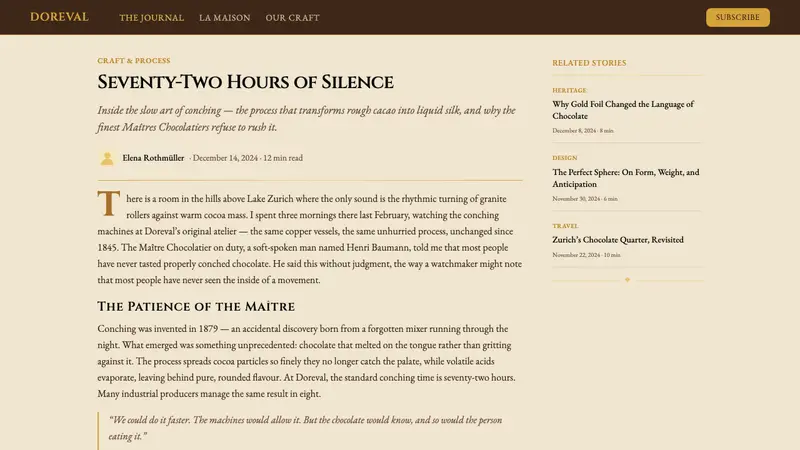Viewport: 800px width, 450px height.
Task: Open the Our Craft menu item
Action: [x=292, y=17]
